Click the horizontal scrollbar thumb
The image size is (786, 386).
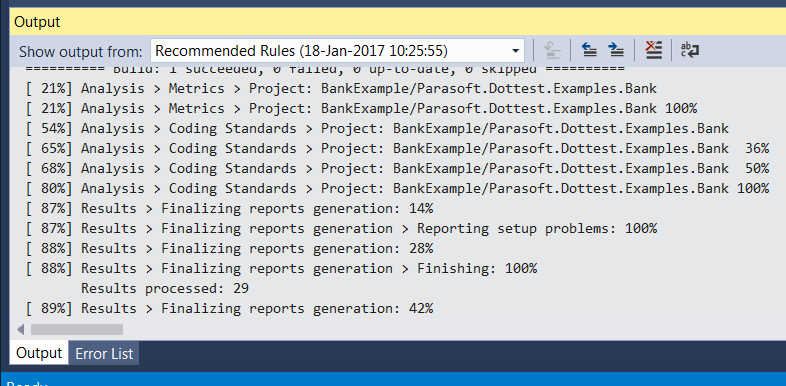point(77,329)
